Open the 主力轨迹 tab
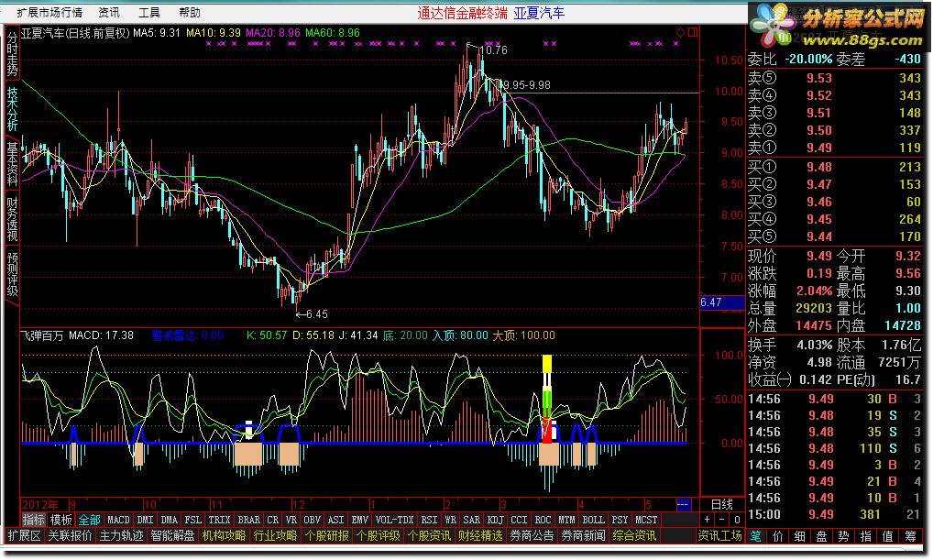This screenshot has width=933, height=560. [x=121, y=535]
